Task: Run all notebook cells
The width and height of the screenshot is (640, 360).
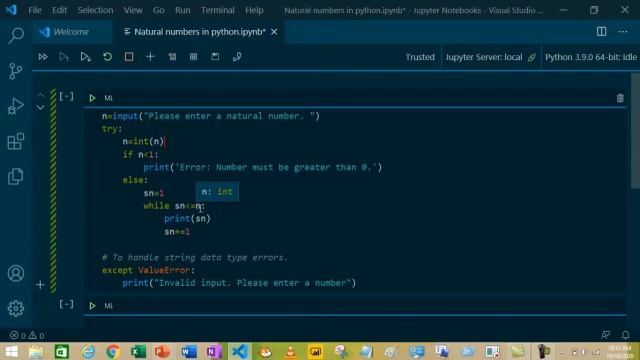Action: (x=43, y=57)
